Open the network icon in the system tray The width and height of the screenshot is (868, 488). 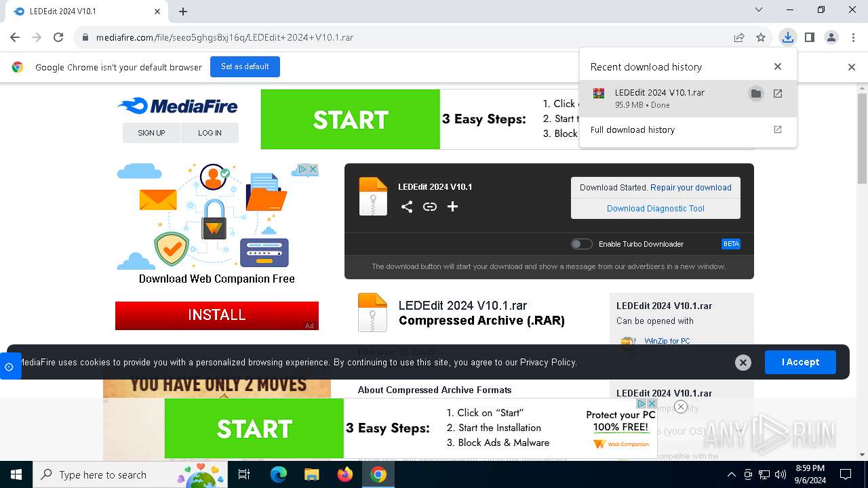click(764, 474)
